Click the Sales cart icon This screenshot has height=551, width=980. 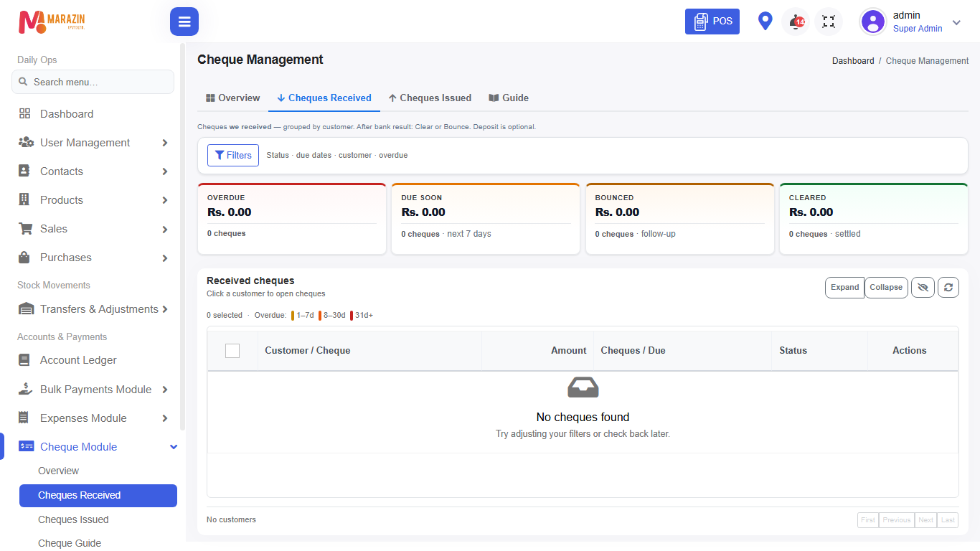26,229
